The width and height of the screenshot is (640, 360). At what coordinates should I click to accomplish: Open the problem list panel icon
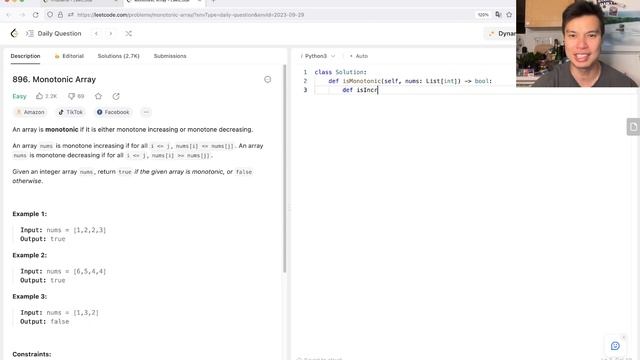pos(29,33)
